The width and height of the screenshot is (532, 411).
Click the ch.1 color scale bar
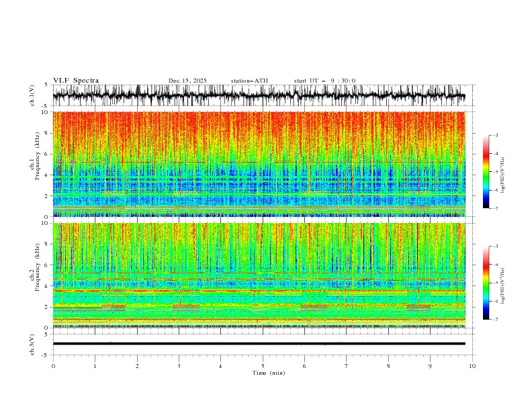[486, 172]
